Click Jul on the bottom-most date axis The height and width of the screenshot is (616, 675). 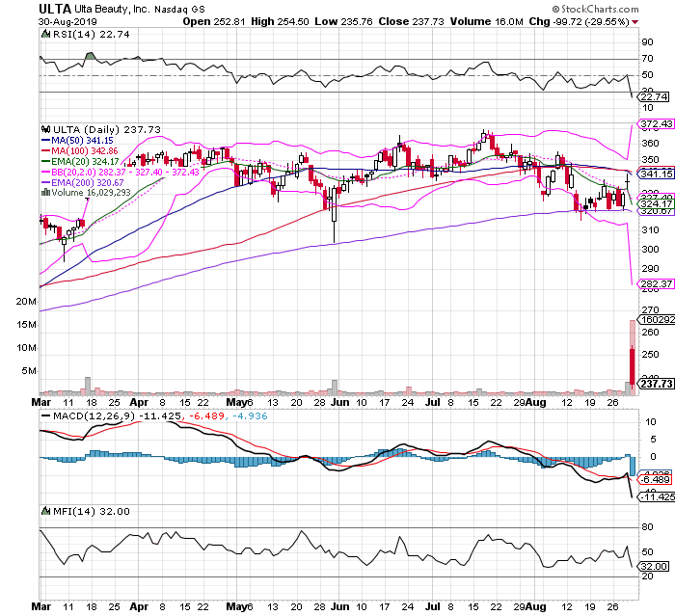(433, 606)
